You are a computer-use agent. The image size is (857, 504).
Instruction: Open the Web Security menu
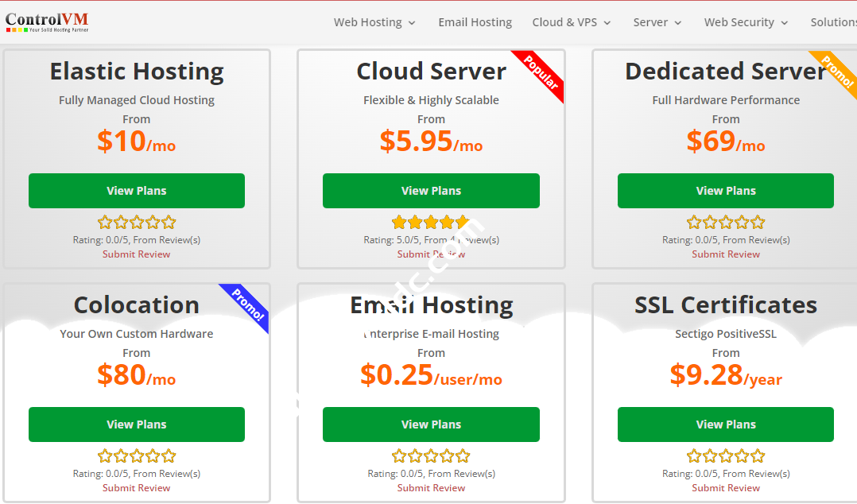746,22
